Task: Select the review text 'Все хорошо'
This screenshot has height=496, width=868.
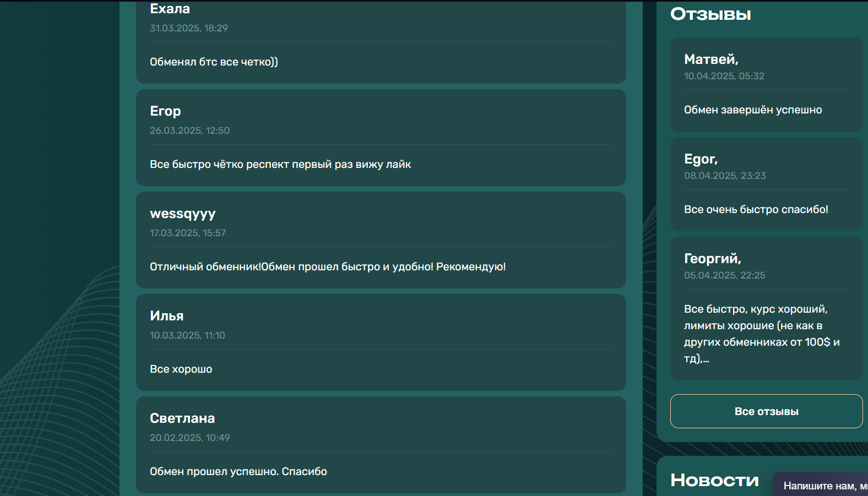Action: pyautogui.click(x=181, y=369)
